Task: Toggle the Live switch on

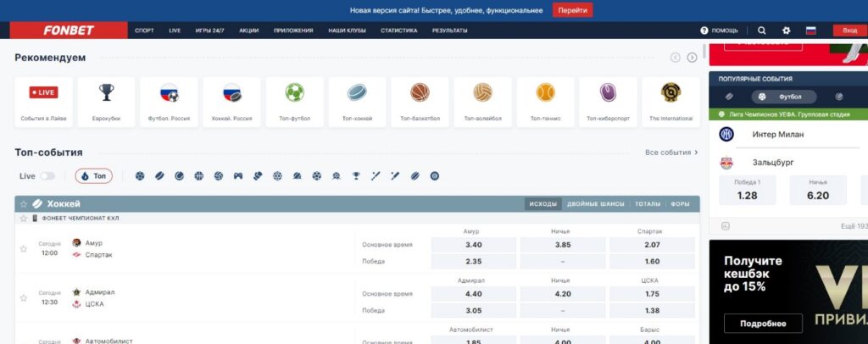Action: click(x=47, y=176)
